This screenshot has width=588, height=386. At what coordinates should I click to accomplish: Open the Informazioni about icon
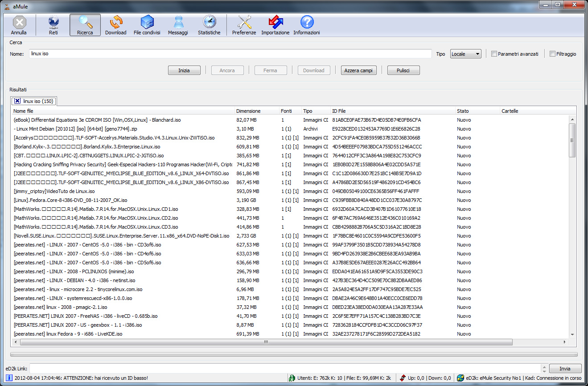[x=307, y=25]
